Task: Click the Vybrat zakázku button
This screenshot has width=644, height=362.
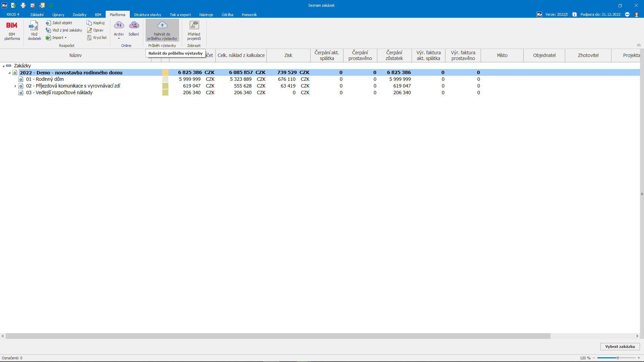Action: [x=620, y=347]
